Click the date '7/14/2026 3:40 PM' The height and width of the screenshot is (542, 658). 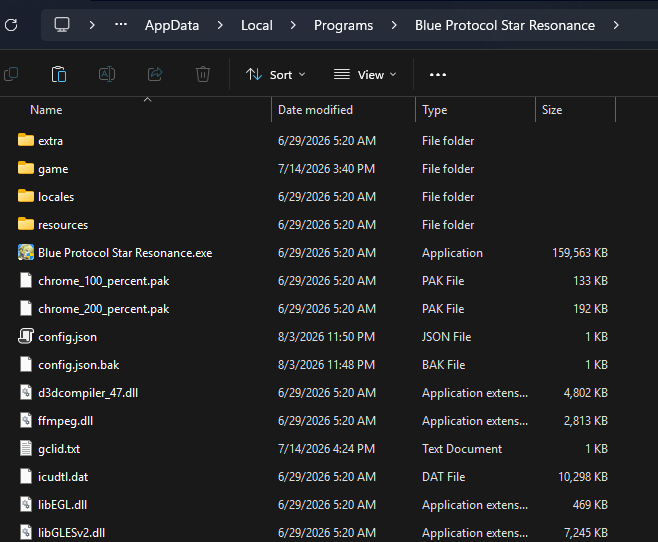tap(326, 169)
